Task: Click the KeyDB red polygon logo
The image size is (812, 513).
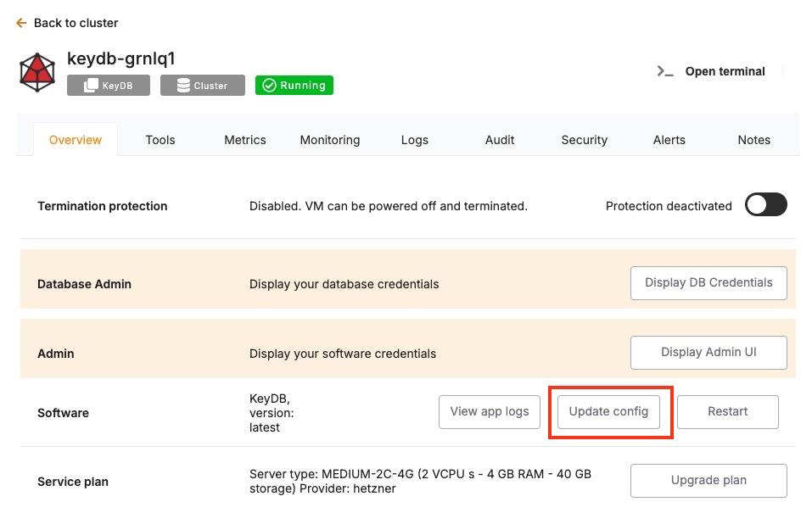Action: 37,72
